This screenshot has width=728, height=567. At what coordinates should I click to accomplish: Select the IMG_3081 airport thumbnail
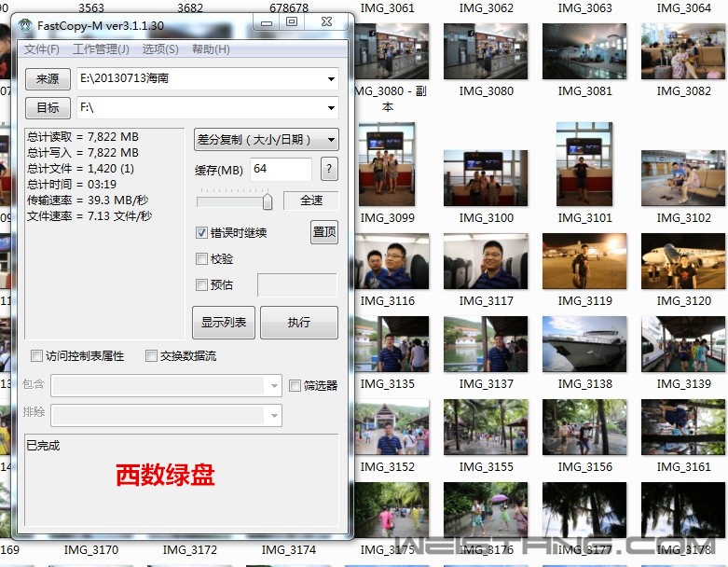point(584,51)
